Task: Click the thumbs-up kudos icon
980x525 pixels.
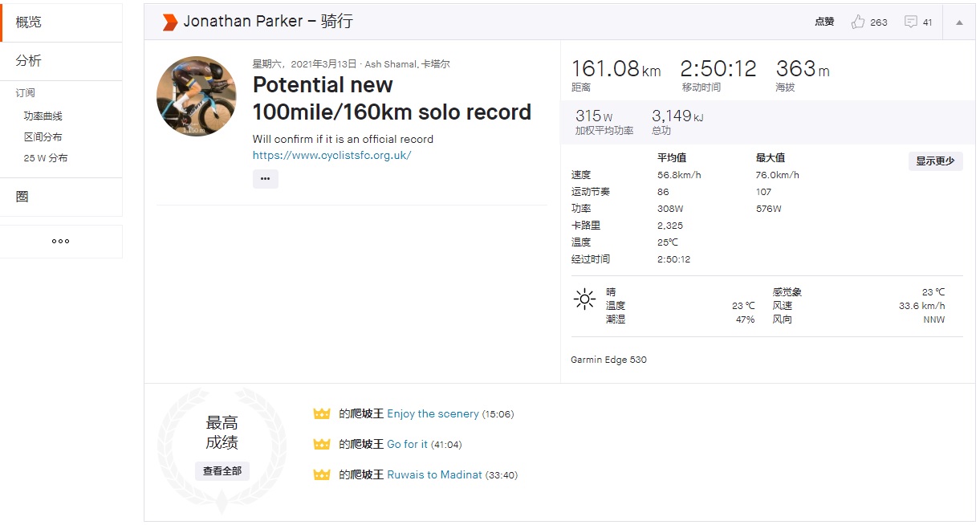Action: tap(858, 22)
